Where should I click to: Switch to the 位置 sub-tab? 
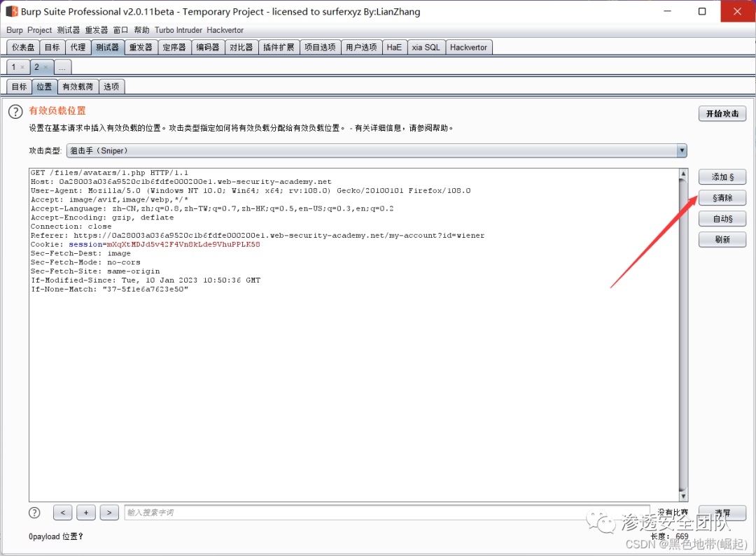click(x=44, y=87)
